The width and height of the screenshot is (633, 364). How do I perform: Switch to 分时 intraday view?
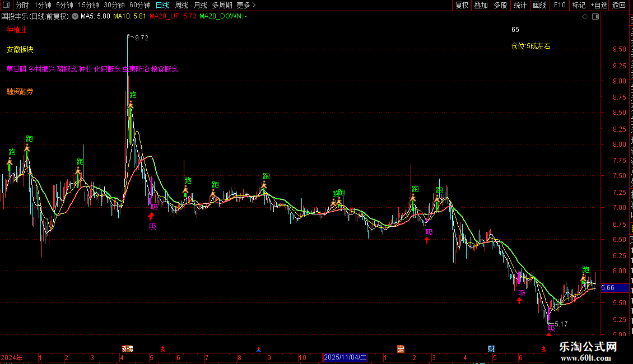click(22, 5)
